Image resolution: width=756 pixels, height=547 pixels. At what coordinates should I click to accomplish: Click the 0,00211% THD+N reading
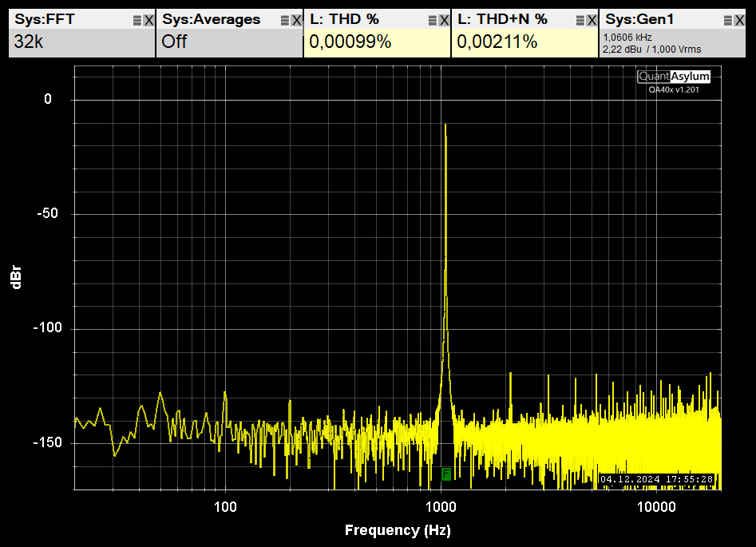point(497,42)
